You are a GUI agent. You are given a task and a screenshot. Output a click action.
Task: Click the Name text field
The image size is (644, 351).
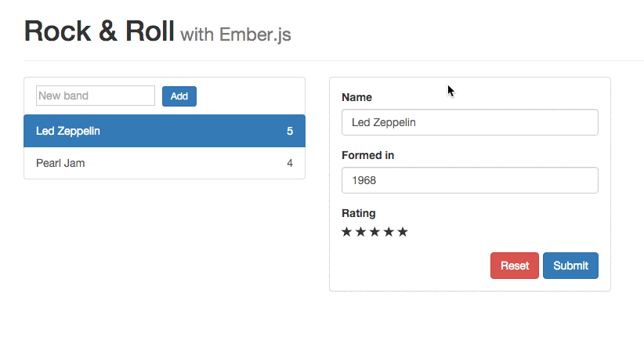pyautogui.click(x=469, y=122)
